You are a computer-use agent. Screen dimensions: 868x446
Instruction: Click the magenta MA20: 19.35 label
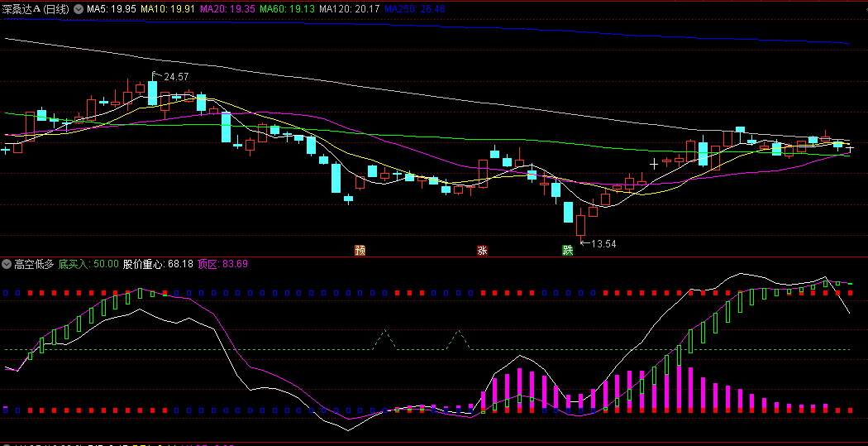point(227,9)
